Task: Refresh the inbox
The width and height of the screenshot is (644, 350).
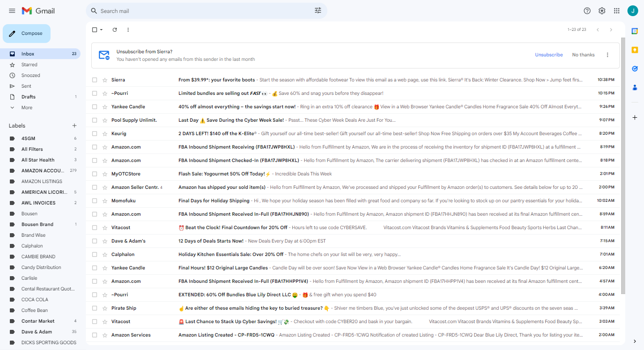Action: coord(114,30)
